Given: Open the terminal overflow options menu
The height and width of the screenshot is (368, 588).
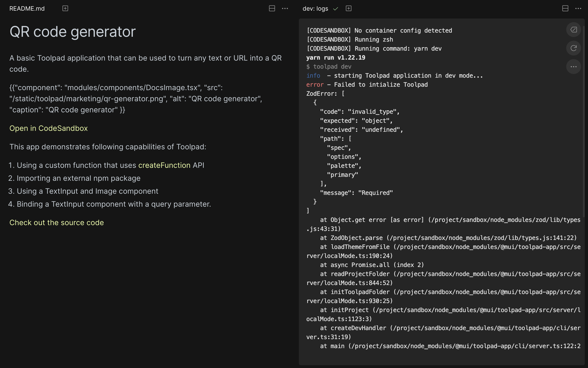Looking at the screenshot, I should pos(574,66).
